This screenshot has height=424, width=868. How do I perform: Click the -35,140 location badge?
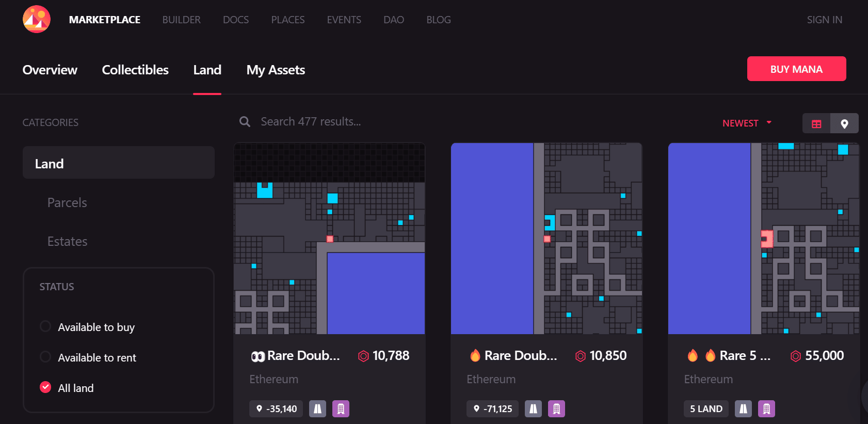[x=276, y=409]
